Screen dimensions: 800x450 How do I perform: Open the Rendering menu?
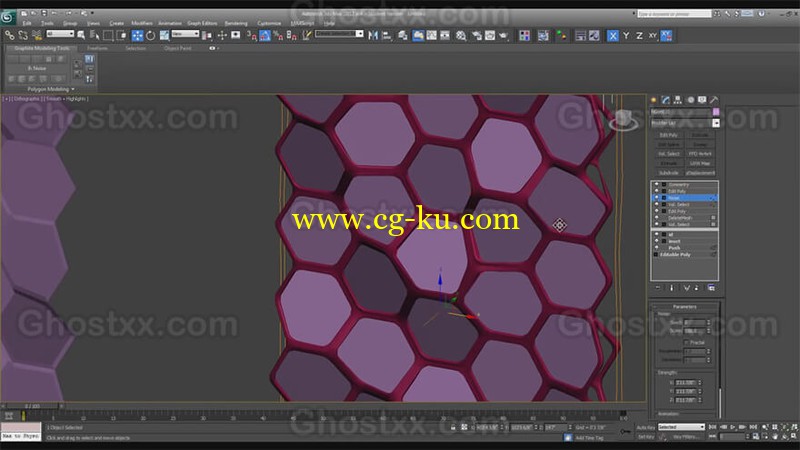click(x=236, y=23)
